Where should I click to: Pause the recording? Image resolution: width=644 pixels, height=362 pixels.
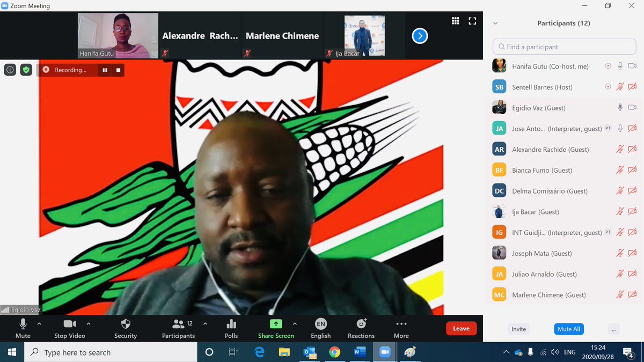coord(105,70)
